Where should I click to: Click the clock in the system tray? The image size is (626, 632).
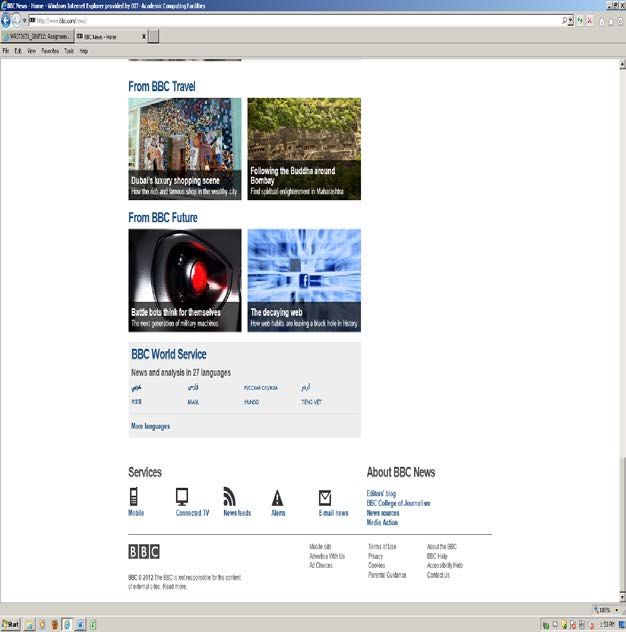[x=607, y=625]
